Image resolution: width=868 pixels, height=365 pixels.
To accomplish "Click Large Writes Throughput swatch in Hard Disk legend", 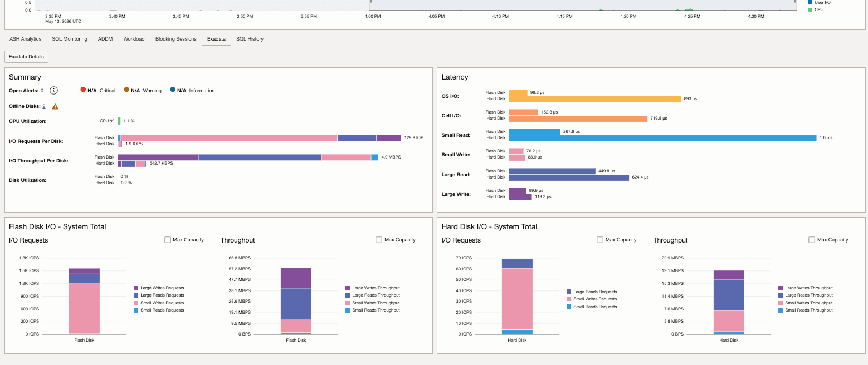I will [781, 288].
